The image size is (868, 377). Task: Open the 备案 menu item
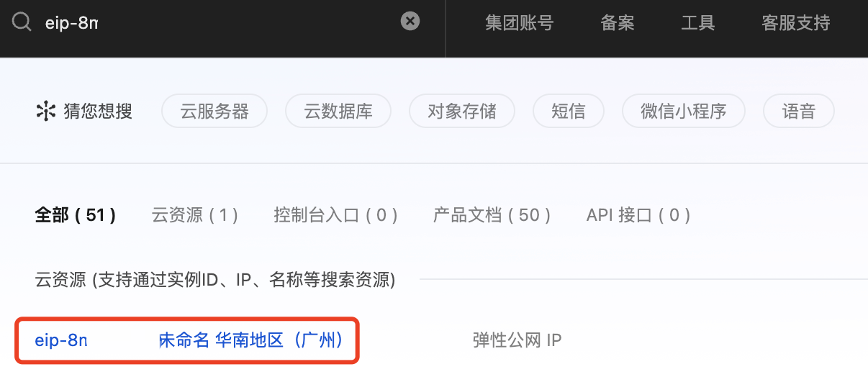click(x=617, y=23)
